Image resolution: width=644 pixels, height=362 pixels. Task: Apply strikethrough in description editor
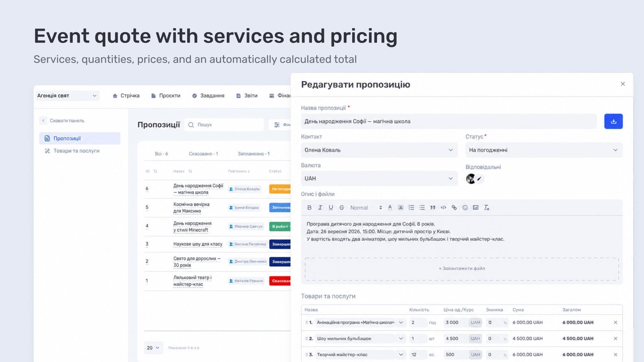341,208
